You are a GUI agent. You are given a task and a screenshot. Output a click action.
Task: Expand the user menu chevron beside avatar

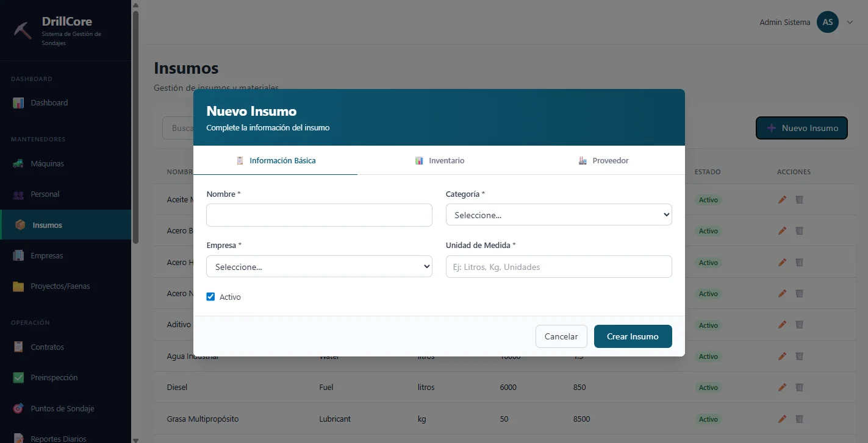(850, 23)
